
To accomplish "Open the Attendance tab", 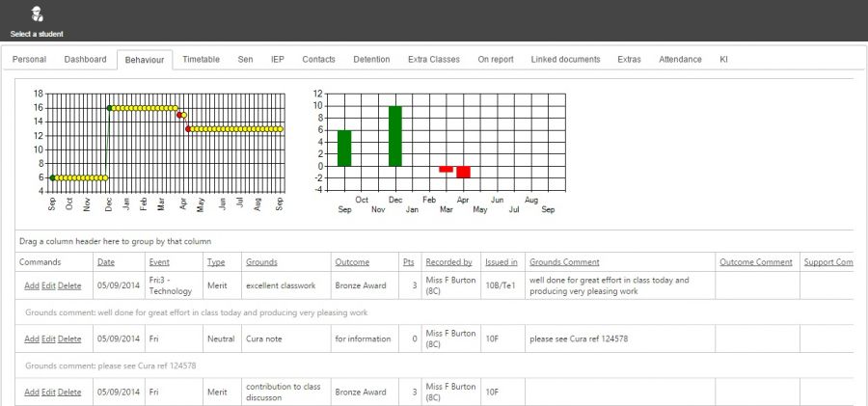I will pyautogui.click(x=680, y=59).
